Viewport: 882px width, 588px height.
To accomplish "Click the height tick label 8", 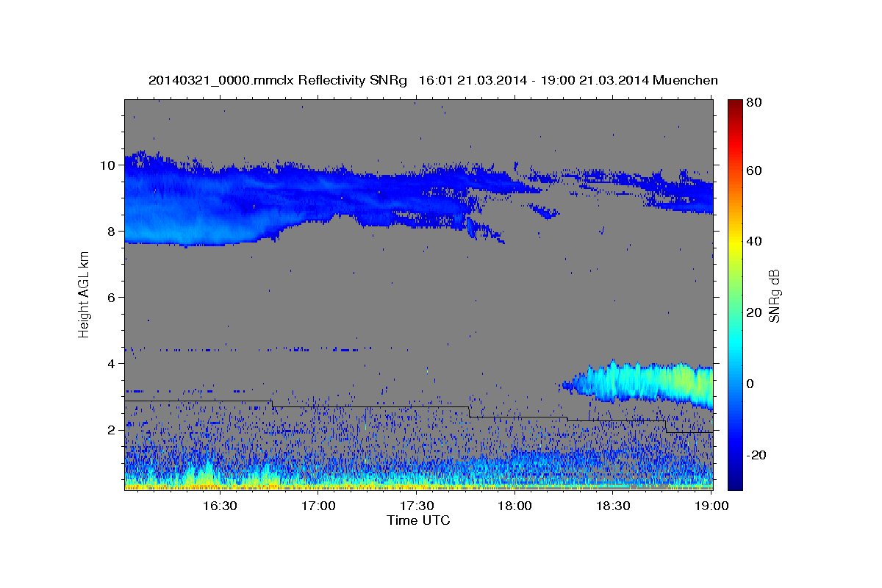I will click(112, 231).
